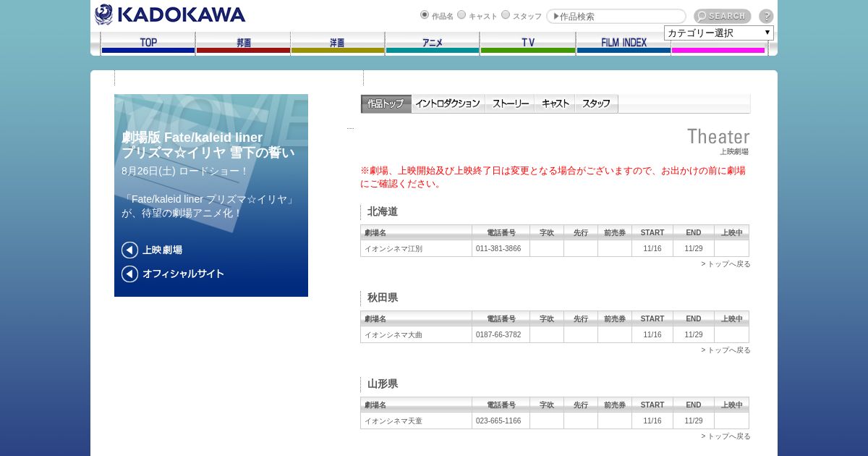
Task: Click the Theater 上映劇場 heading
Action: tap(718, 141)
